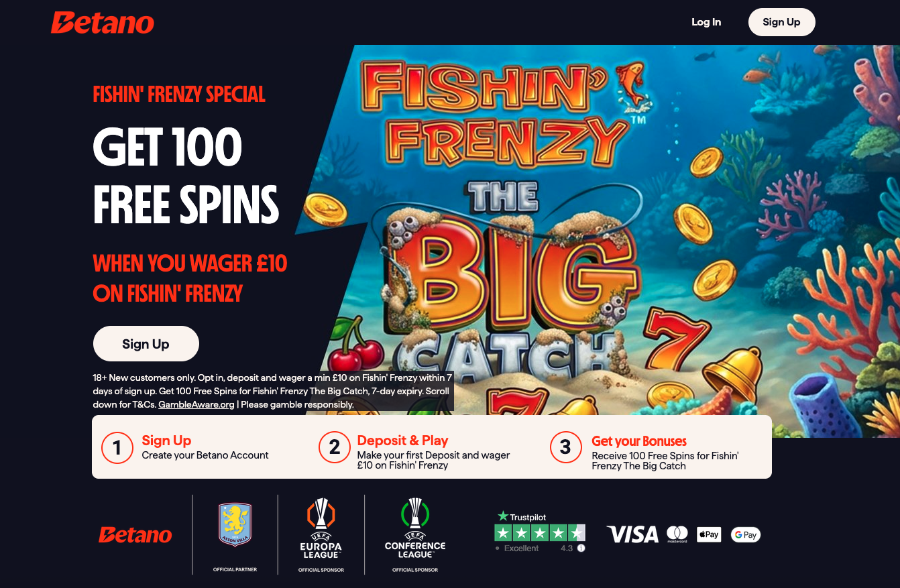
Task: Click the Google Pay icon
Action: coord(745,534)
